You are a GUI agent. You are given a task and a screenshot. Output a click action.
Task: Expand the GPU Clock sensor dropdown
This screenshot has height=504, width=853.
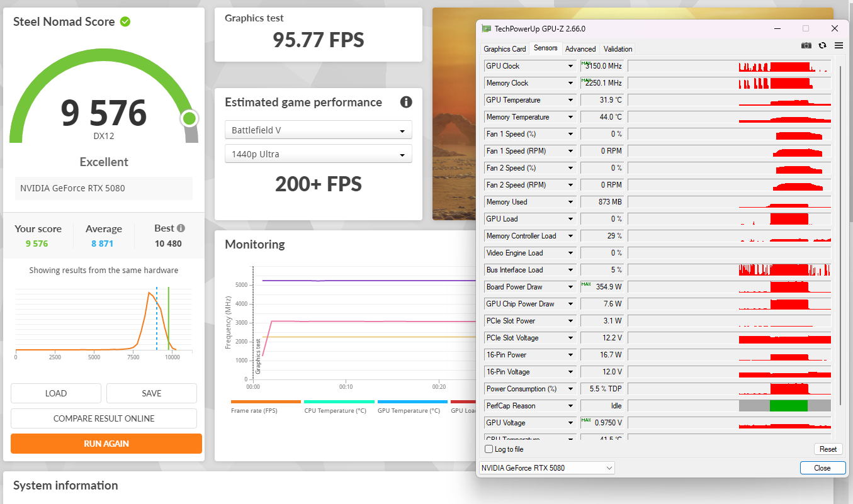pos(571,66)
